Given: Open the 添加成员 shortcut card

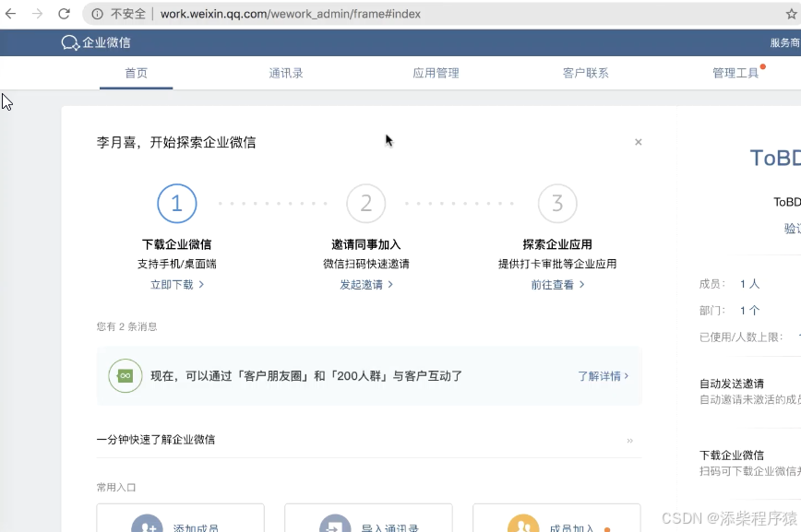Looking at the screenshot, I should pos(180,517).
